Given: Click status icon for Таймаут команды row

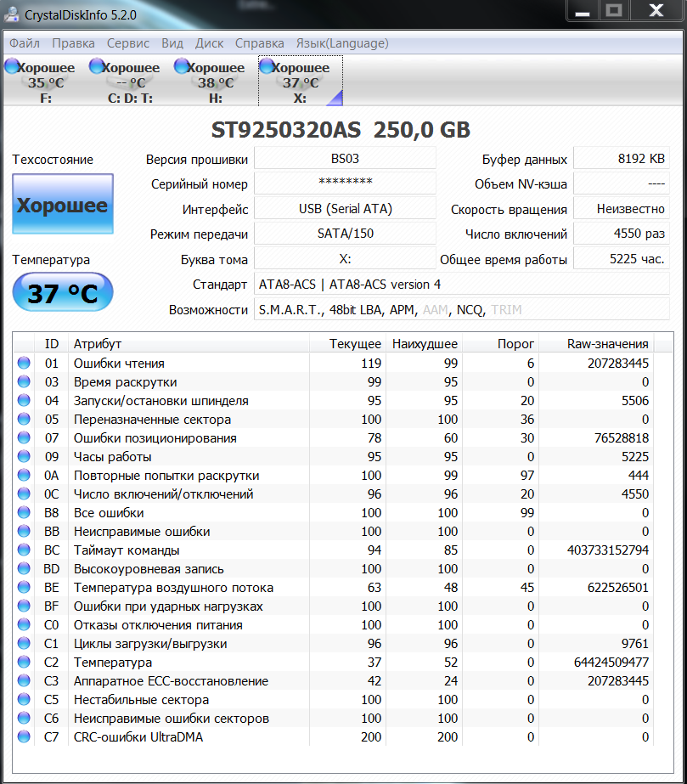Looking at the screenshot, I should pyautogui.click(x=24, y=550).
